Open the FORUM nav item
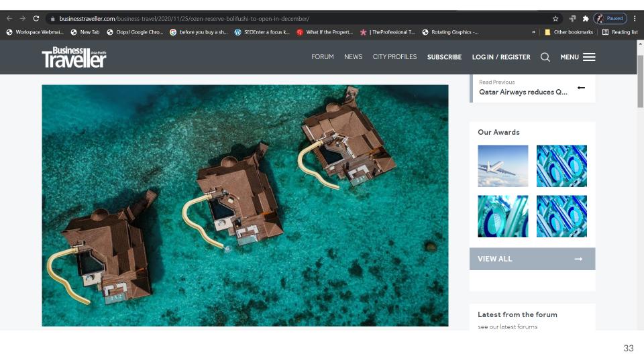644x362 pixels. 322,57
